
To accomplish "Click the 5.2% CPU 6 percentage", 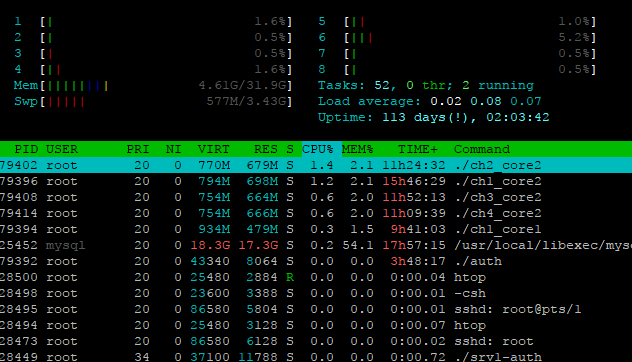I will [574, 37].
